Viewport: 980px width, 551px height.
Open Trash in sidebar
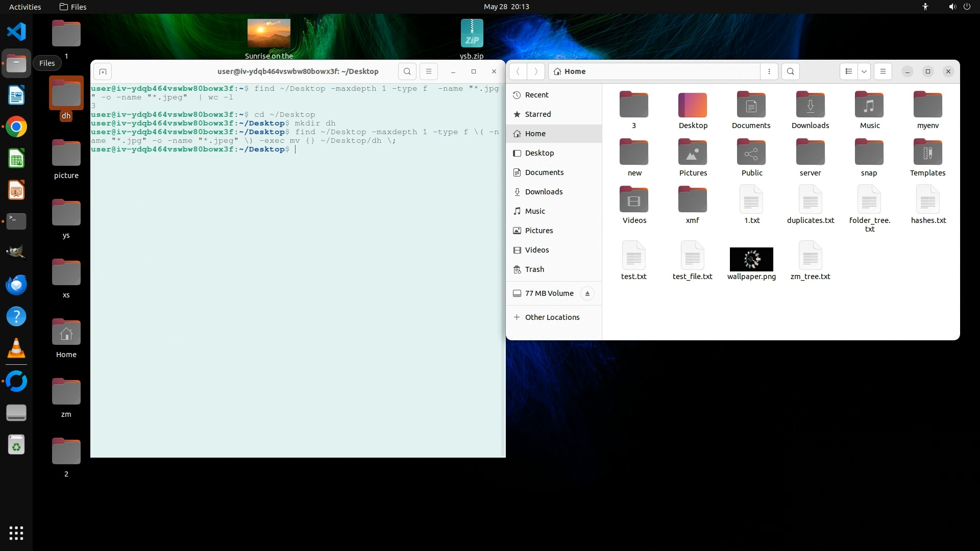pyautogui.click(x=534, y=269)
